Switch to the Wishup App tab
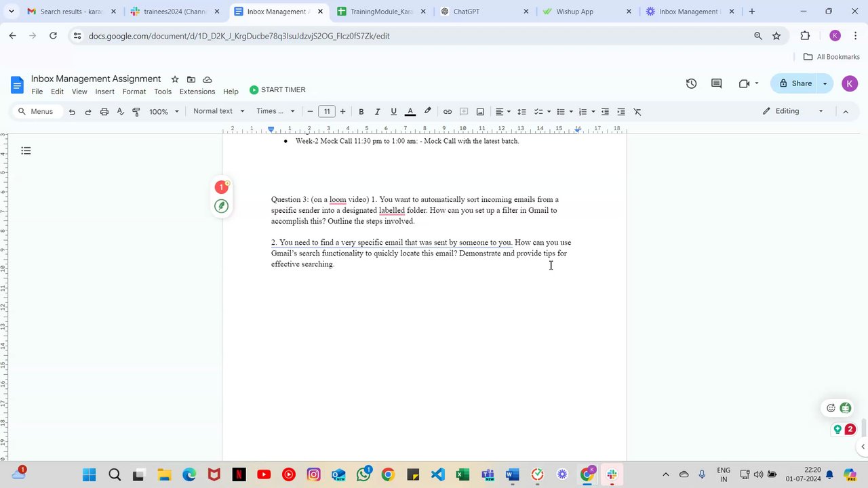This screenshot has height=488, width=868. point(587,12)
